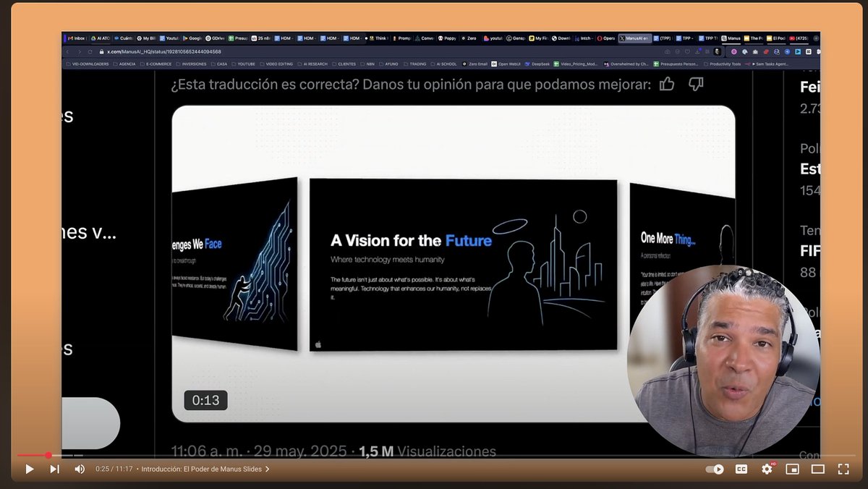Viewport: 868px width, 489px height.
Task: Open the VIDEO EDITING bookmark folder
Action: tap(276, 64)
